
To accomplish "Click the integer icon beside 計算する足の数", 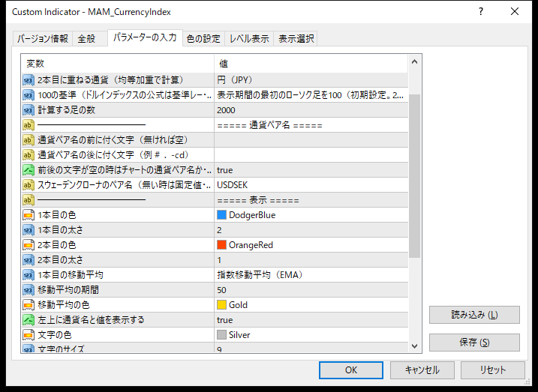I will point(29,110).
